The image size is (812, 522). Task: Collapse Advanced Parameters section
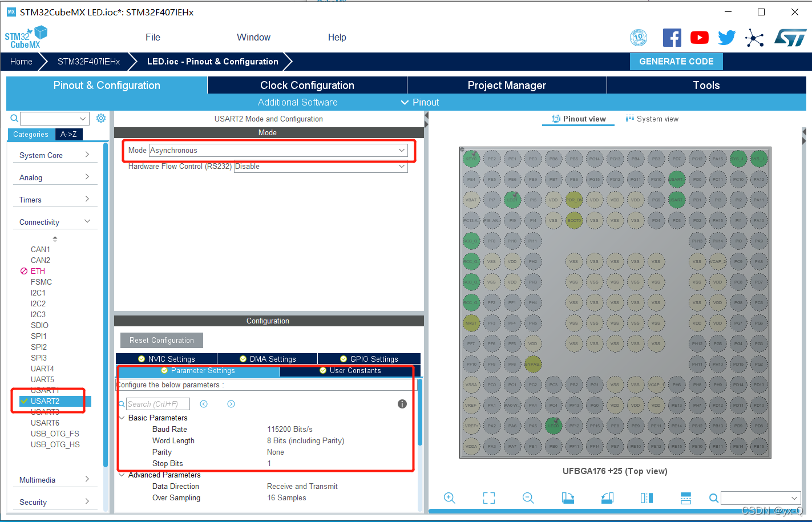click(122, 475)
